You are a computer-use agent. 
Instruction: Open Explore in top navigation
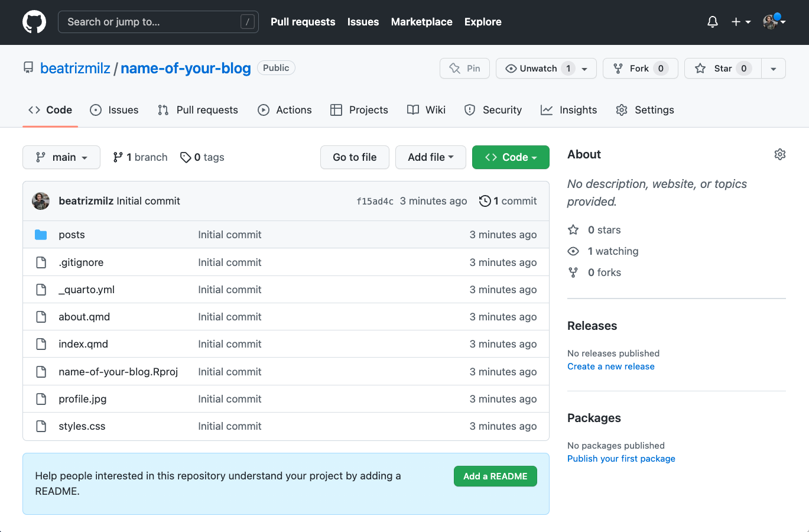(x=483, y=22)
